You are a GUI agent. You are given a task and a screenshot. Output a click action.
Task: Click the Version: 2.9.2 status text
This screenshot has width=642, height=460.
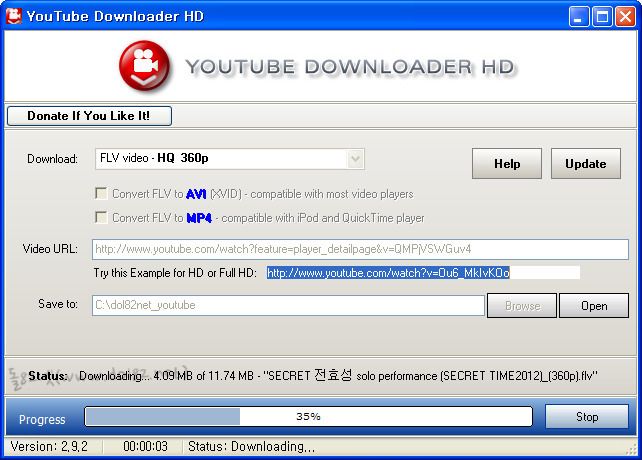[49, 446]
